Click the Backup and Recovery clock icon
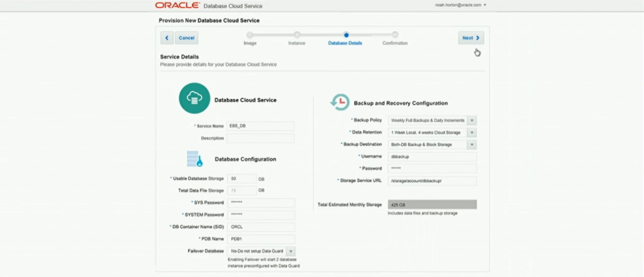Image resolution: width=644 pixels, height=277 pixels. click(340, 102)
